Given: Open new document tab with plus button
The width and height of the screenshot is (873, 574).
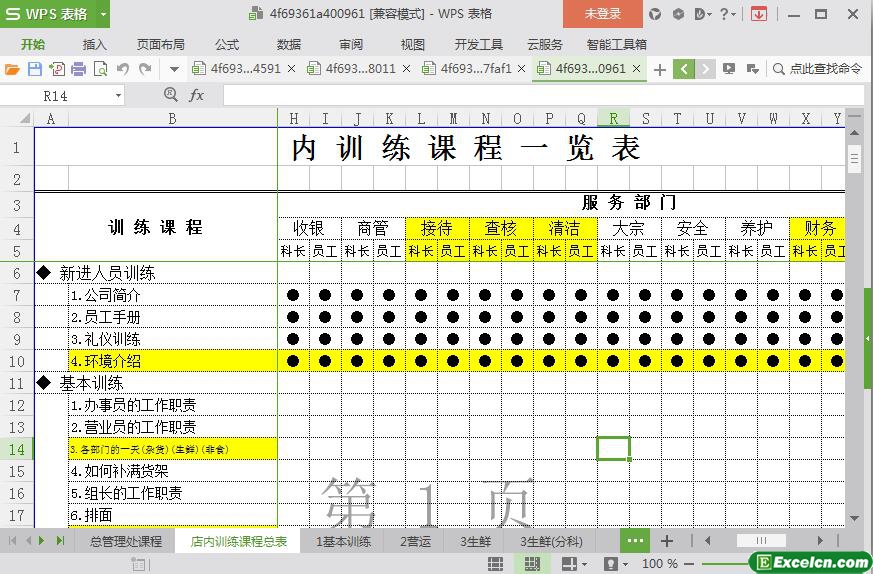Looking at the screenshot, I should (660, 69).
